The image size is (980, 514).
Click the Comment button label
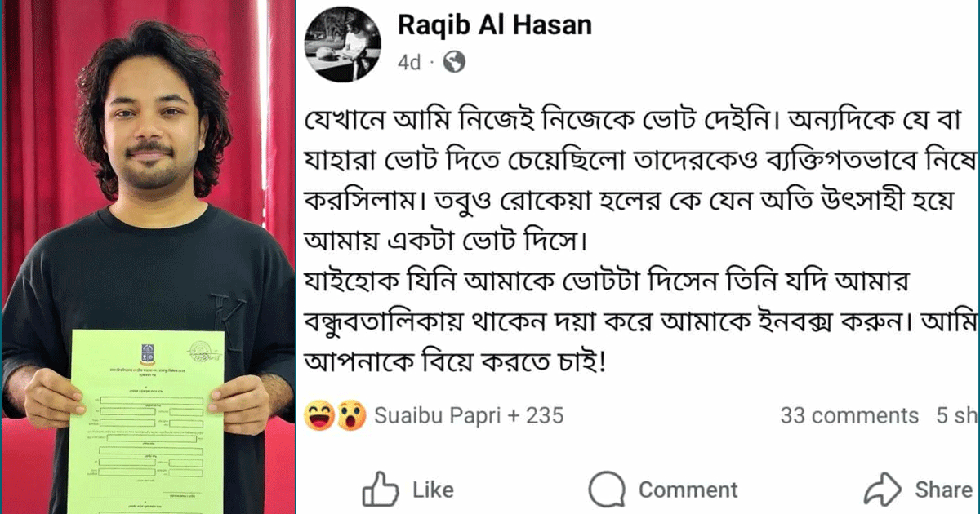688,490
